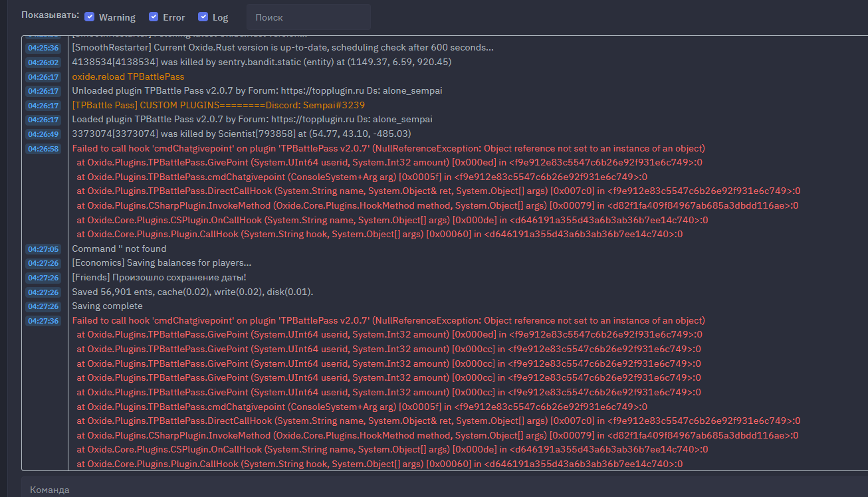Disable the Error filter checkbox
Viewport: 868px width, 497px height.
tap(154, 17)
